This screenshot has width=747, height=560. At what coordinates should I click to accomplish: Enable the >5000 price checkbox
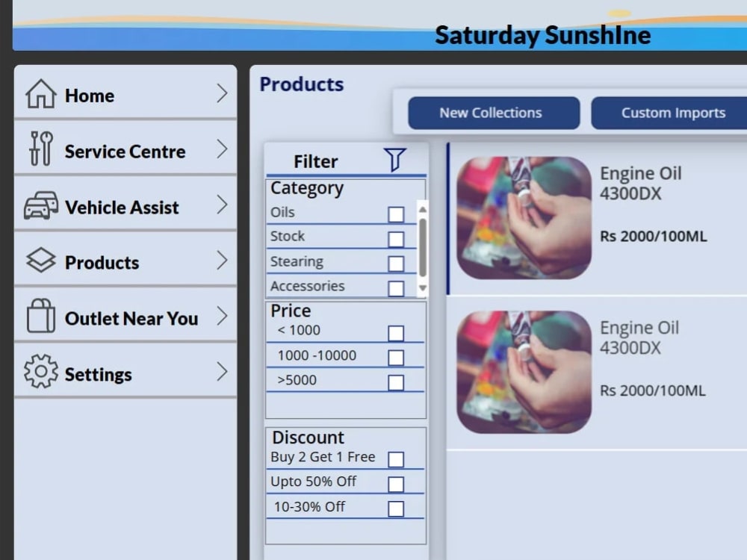point(396,382)
